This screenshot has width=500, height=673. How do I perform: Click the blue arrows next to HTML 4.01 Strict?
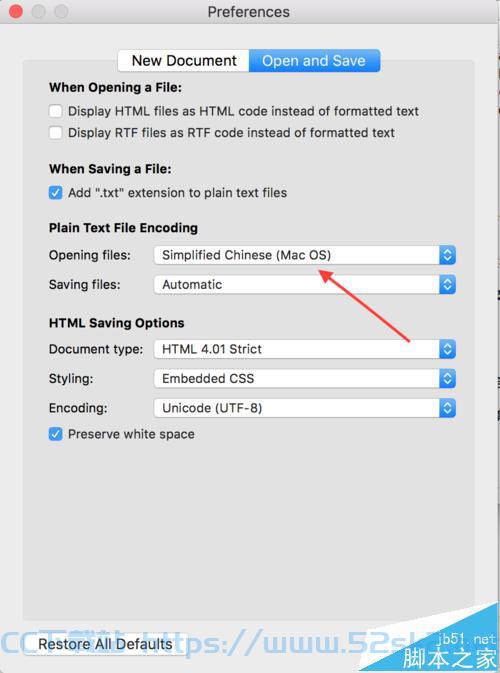click(x=447, y=349)
